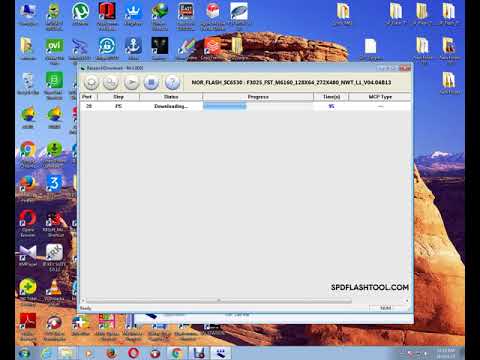This screenshot has width=480, height=360.
Task: Click the left arrow of horizontal scrollbar
Action: pos(83,301)
